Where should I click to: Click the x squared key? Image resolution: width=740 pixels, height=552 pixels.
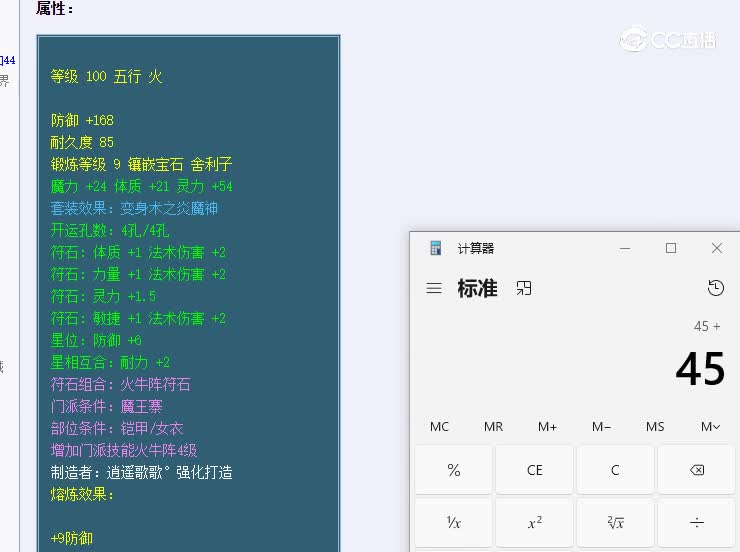pyautogui.click(x=534, y=522)
